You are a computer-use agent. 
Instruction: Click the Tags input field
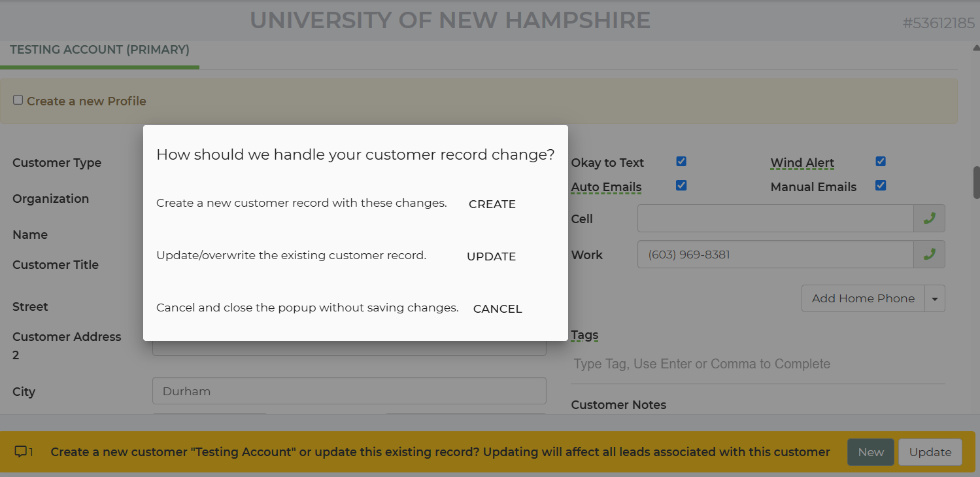pos(757,364)
